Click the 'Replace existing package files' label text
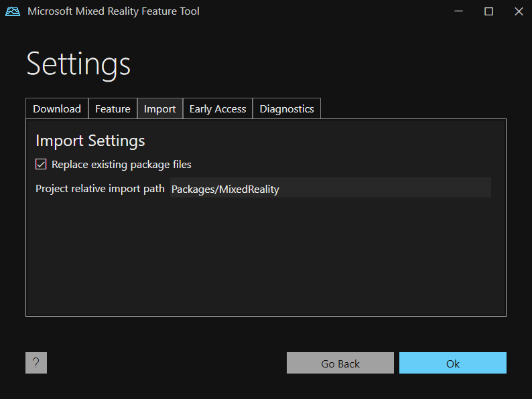Image resolution: width=532 pixels, height=399 pixels. [x=121, y=164]
